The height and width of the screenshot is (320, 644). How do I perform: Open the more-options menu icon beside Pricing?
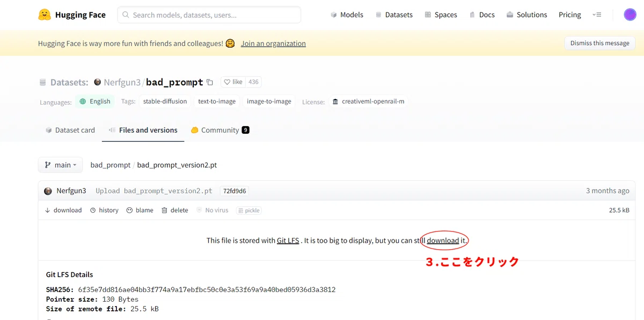pyautogui.click(x=597, y=14)
